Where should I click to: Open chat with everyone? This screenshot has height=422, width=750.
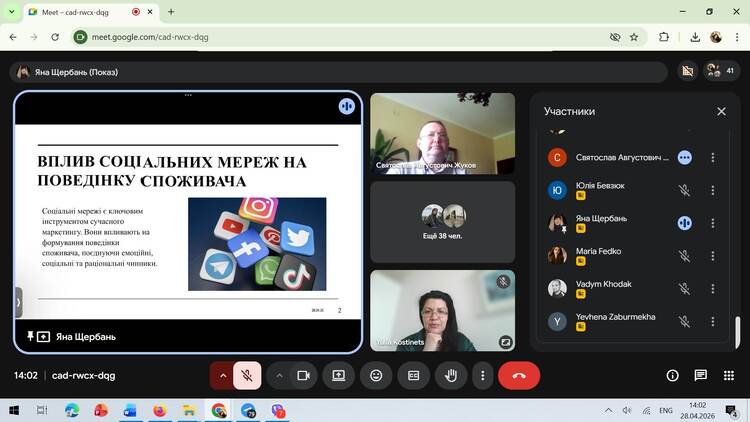tap(701, 376)
